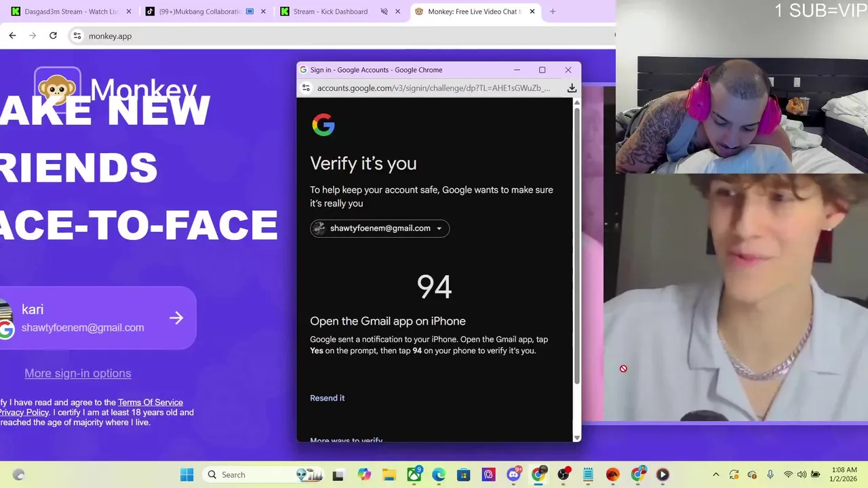Screen dimensions: 868x488
Task: Click the Google sign-in popup URL bar
Action: pos(433,88)
